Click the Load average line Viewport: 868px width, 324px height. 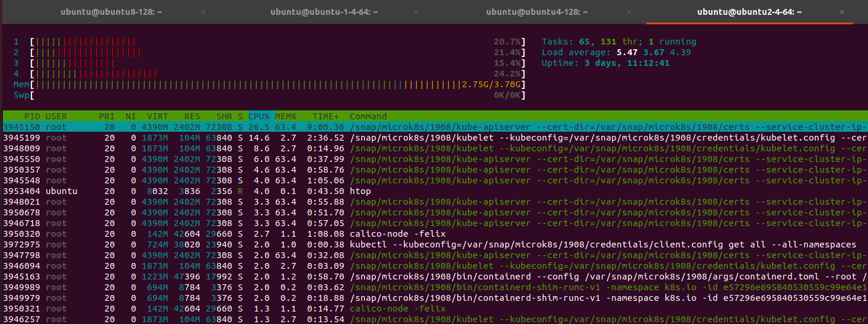617,53
